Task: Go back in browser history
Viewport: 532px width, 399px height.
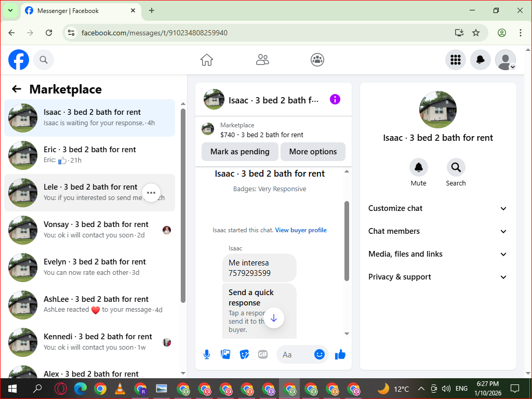Action: [11, 33]
